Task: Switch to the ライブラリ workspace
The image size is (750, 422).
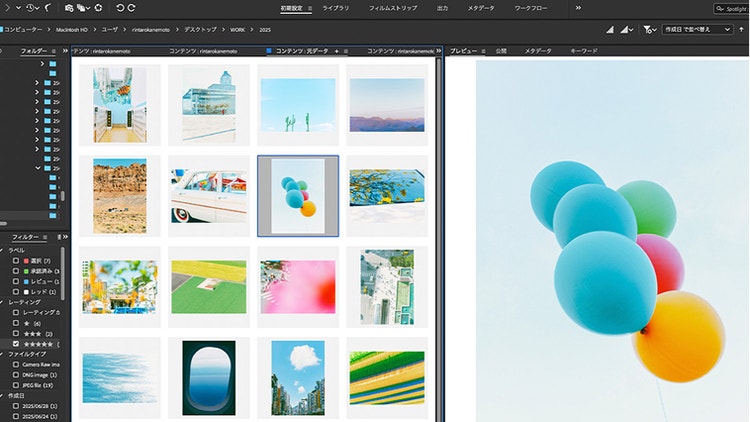Action: pyautogui.click(x=336, y=8)
